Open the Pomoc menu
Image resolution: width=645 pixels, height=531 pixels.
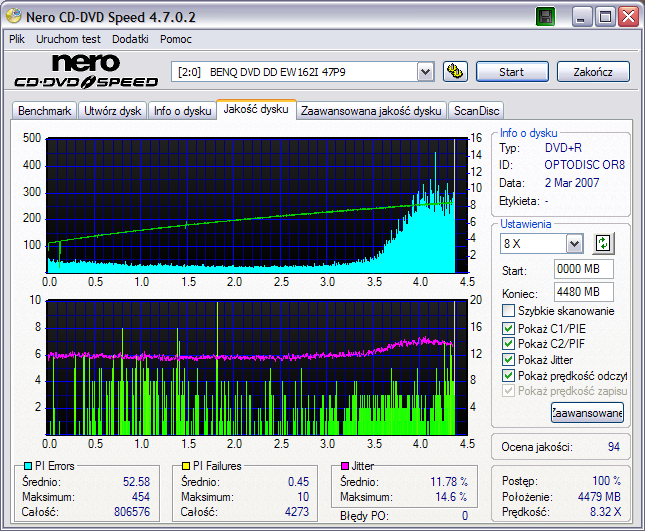[176, 39]
